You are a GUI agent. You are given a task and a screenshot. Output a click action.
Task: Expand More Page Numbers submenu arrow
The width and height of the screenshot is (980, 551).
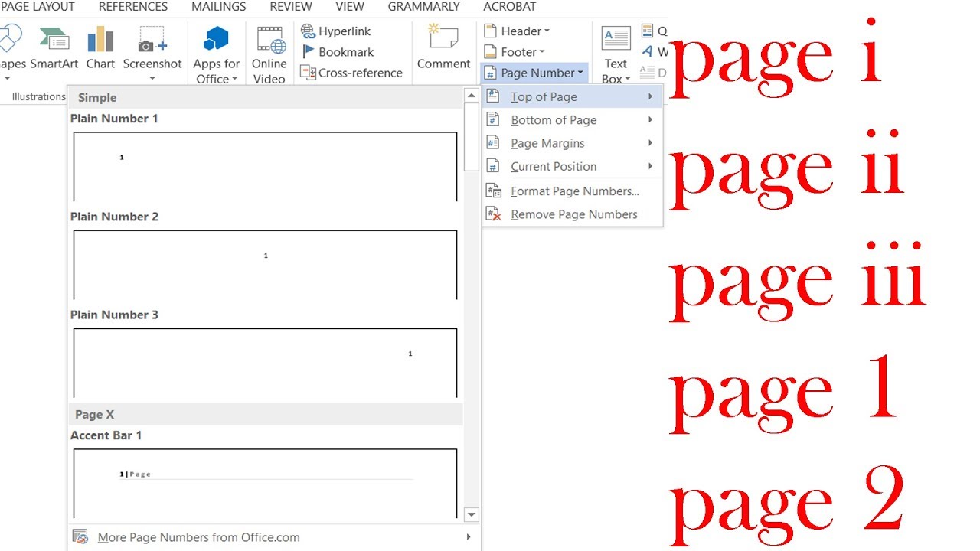coord(468,537)
